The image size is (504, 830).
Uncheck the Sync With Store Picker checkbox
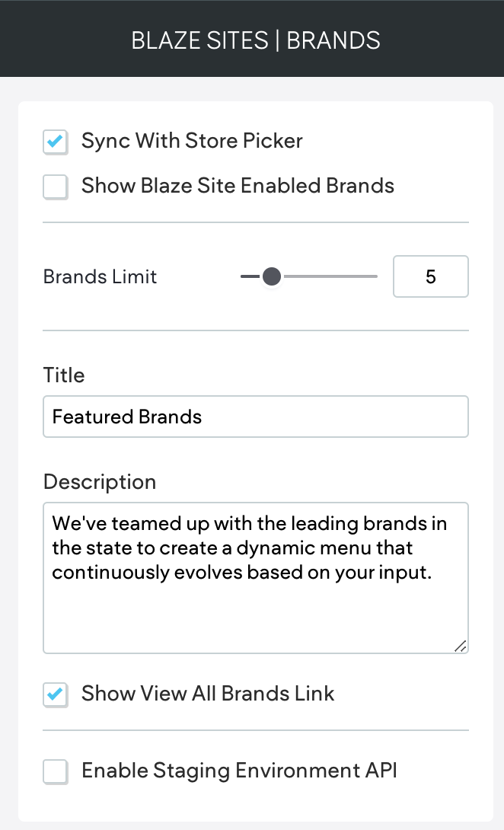[56, 142]
